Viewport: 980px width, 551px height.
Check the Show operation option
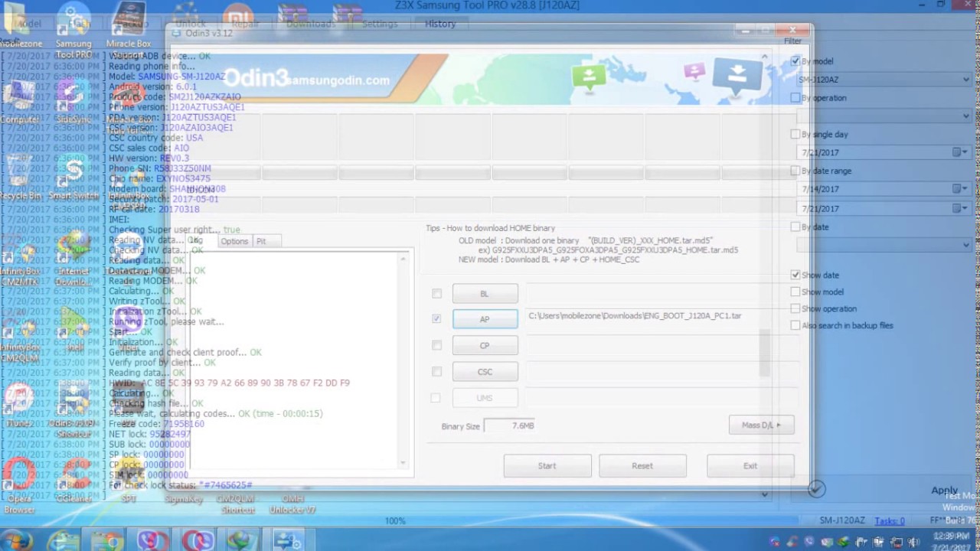tap(795, 308)
